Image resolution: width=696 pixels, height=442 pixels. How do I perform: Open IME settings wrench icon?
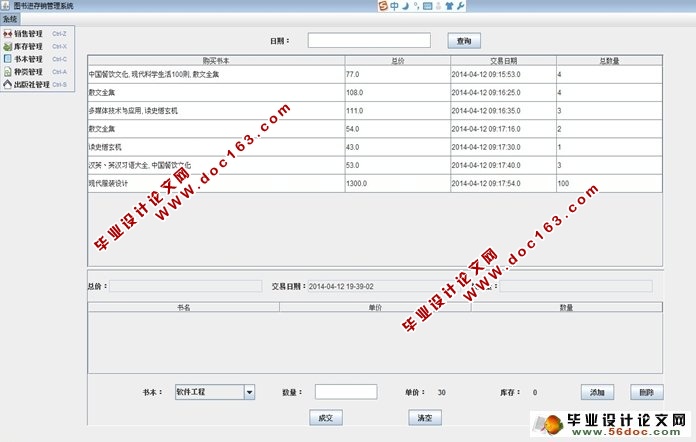point(460,6)
